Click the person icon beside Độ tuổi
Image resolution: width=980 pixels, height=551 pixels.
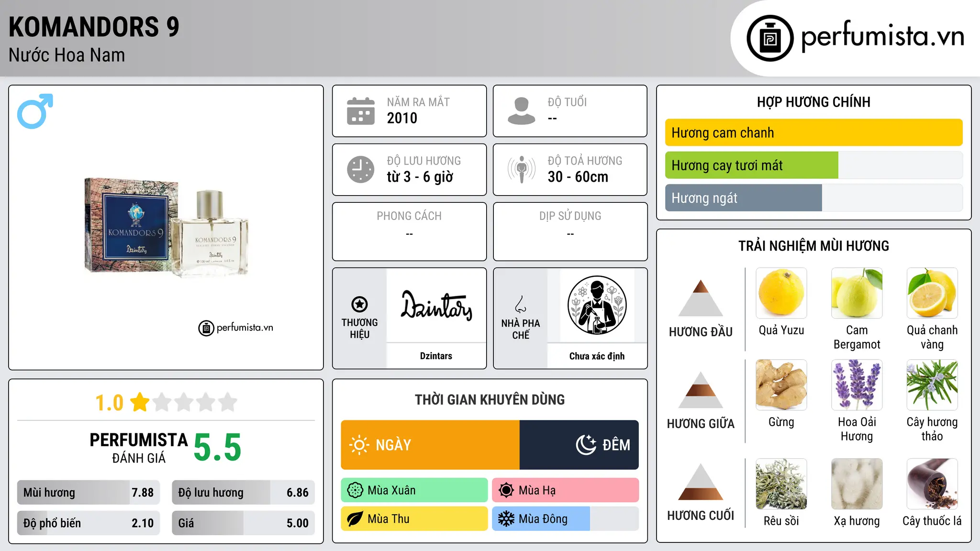pyautogui.click(x=522, y=111)
